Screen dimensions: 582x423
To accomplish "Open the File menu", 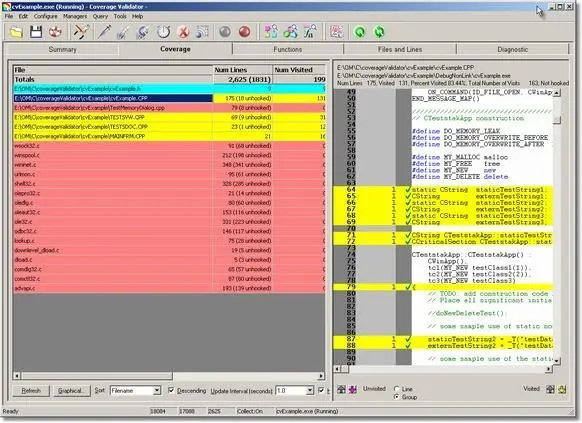I will click(9, 16).
